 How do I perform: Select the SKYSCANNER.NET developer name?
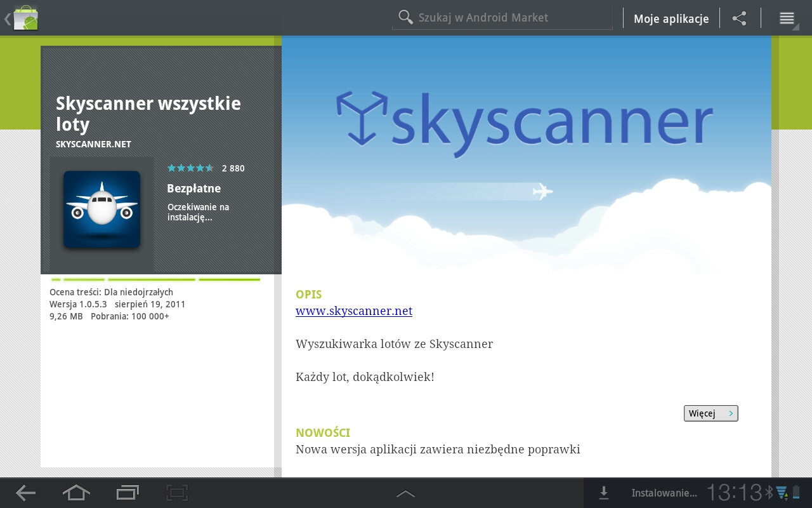click(x=93, y=144)
